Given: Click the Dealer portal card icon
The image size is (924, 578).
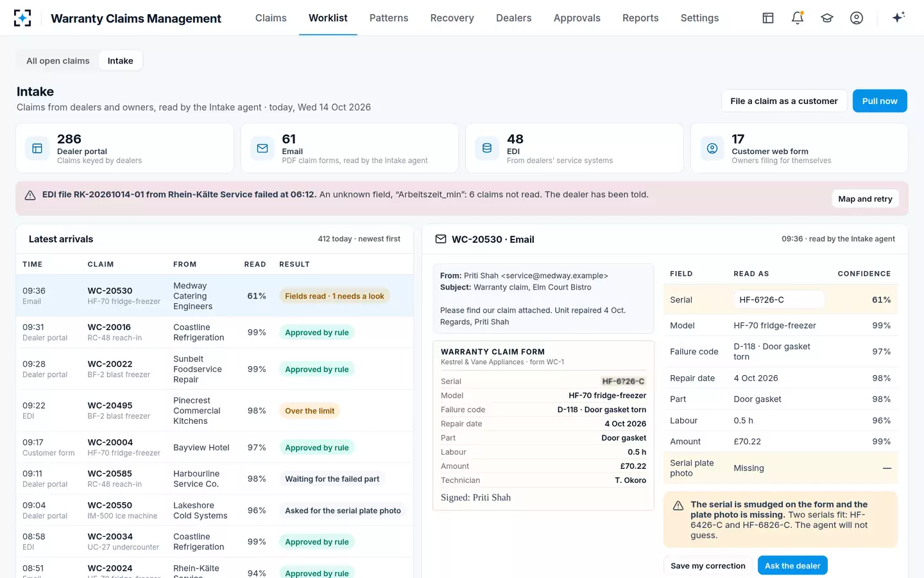Looking at the screenshot, I should [37, 148].
